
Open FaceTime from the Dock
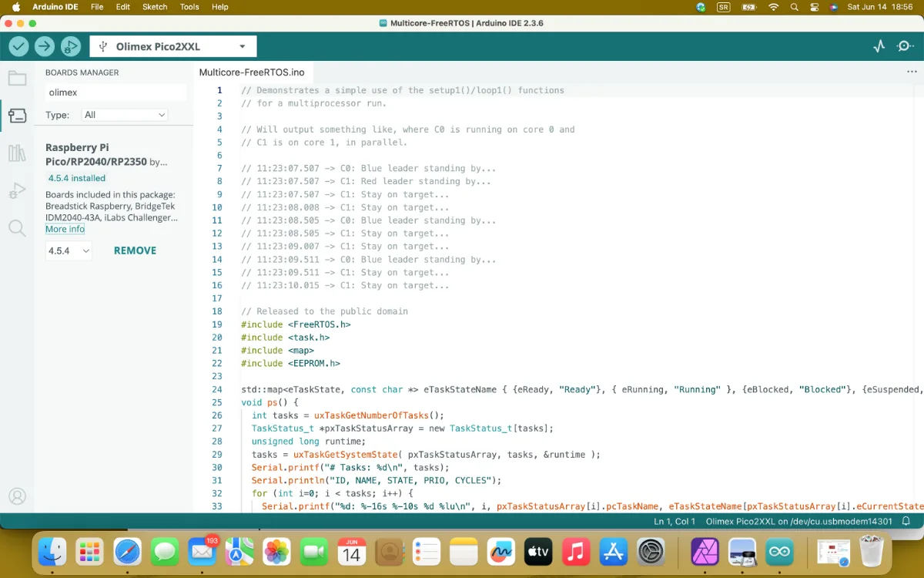coord(314,552)
